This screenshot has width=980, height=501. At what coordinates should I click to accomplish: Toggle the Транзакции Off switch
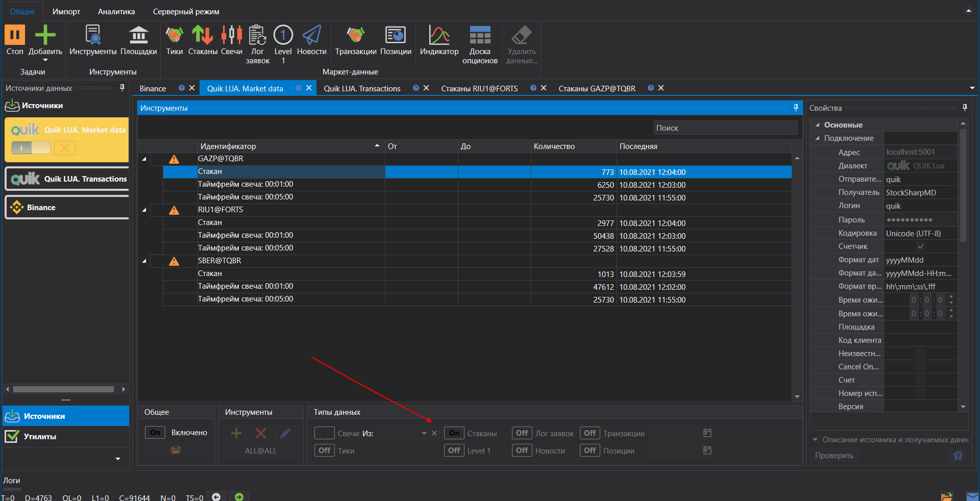590,433
